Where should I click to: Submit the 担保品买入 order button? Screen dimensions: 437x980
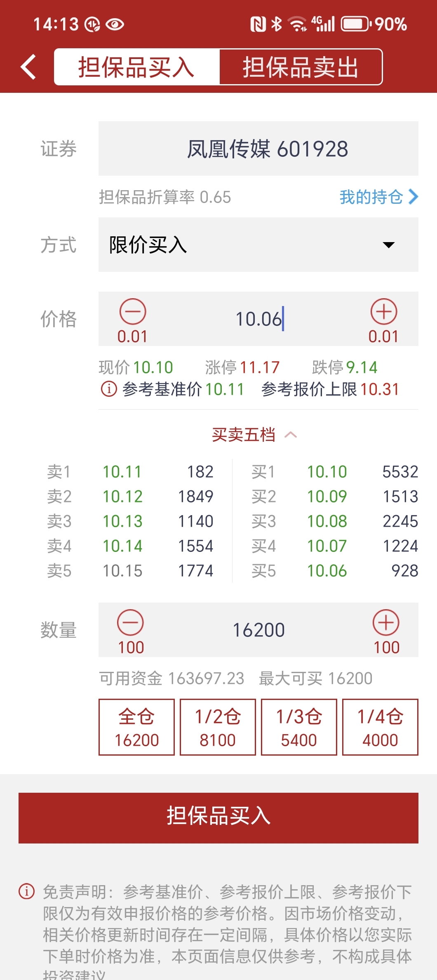[218, 818]
